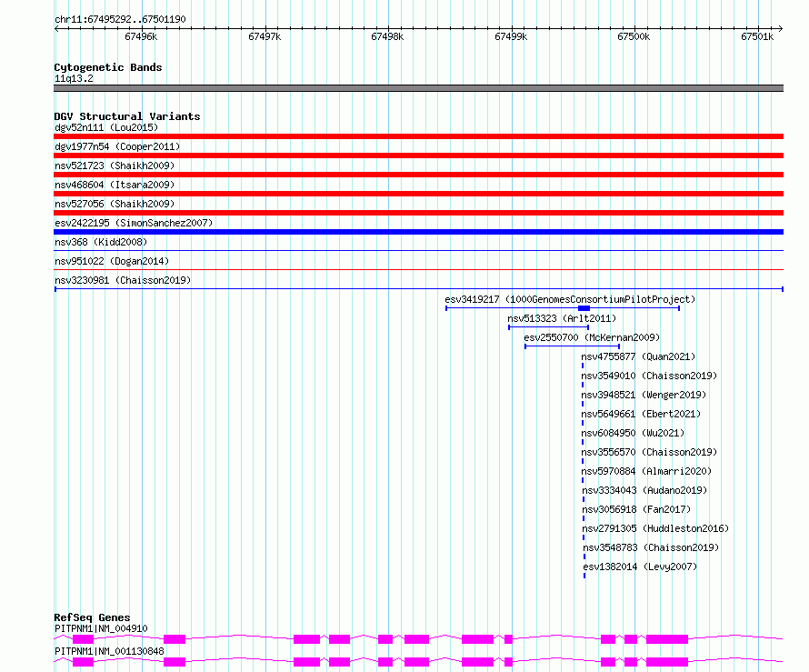The image size is (809, 672).
Task: Open variant nsv3334043 (Audano2019)
Action: click(644, 490)
